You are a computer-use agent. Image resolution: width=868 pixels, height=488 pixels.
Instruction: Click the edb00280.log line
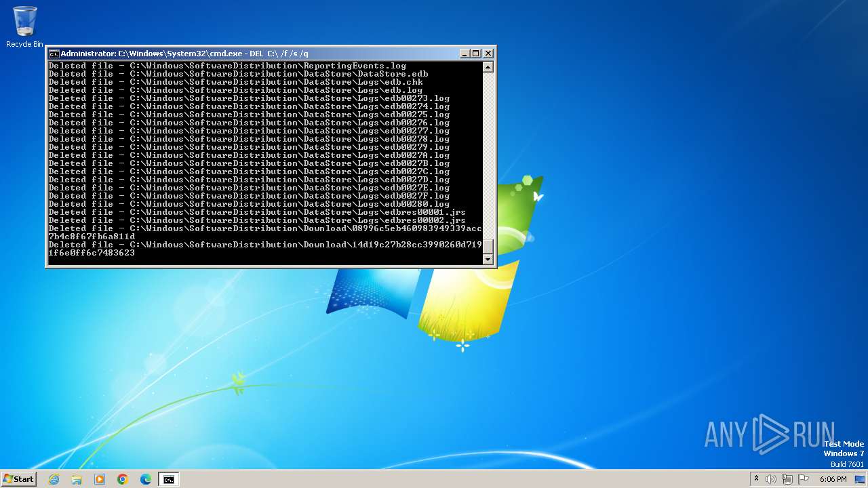click(249, 204)
